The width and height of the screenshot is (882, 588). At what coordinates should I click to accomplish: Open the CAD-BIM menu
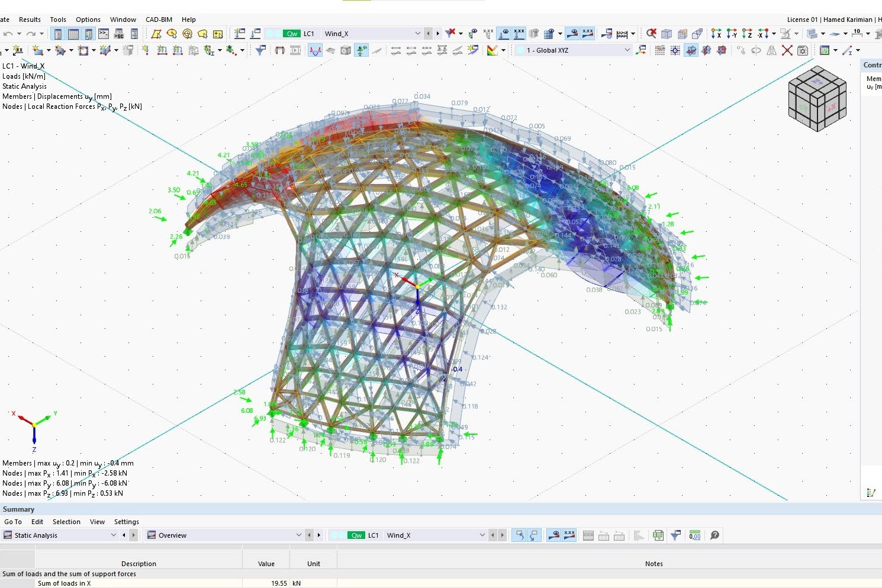159,20
